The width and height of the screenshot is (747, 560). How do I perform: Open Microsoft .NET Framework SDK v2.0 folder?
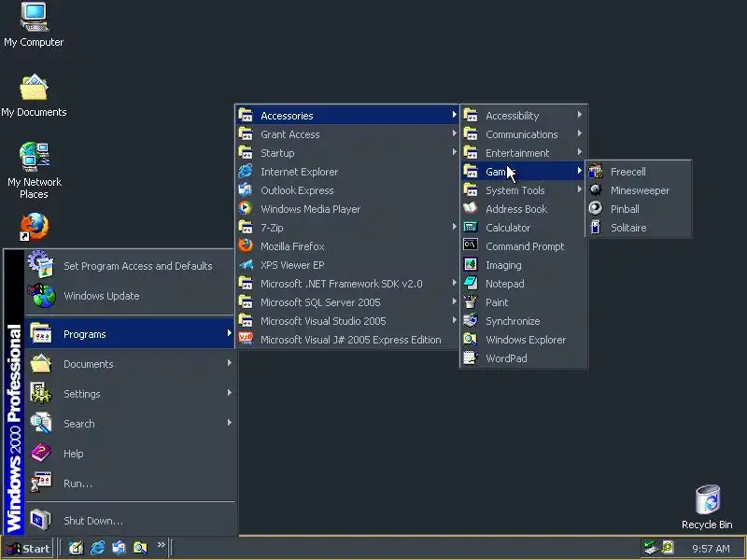346,284
